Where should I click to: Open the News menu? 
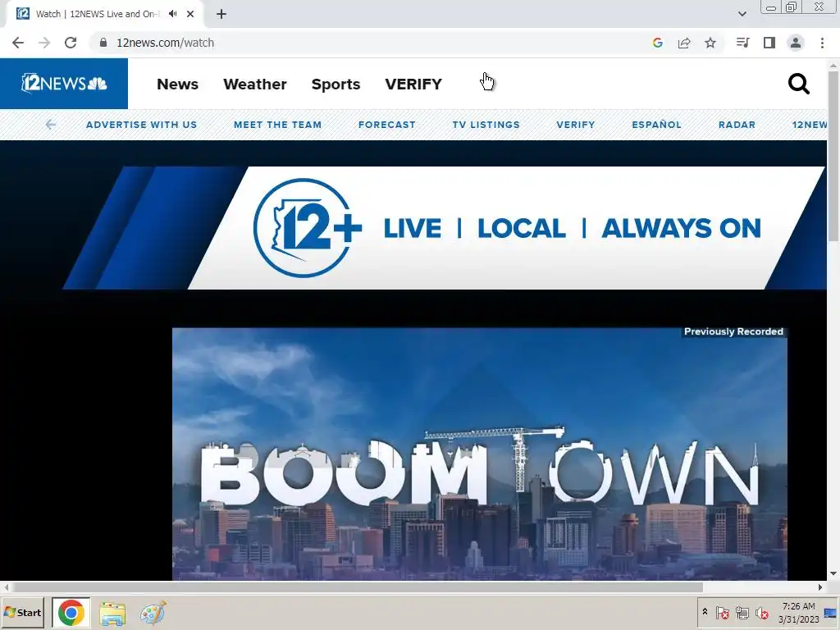[177, 84]
